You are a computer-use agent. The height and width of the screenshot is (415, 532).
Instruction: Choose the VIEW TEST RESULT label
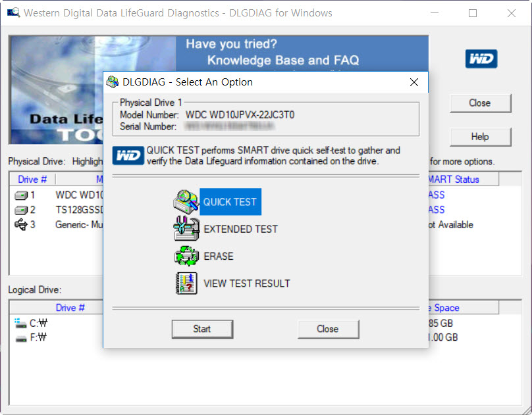click(x=247, y=283)
